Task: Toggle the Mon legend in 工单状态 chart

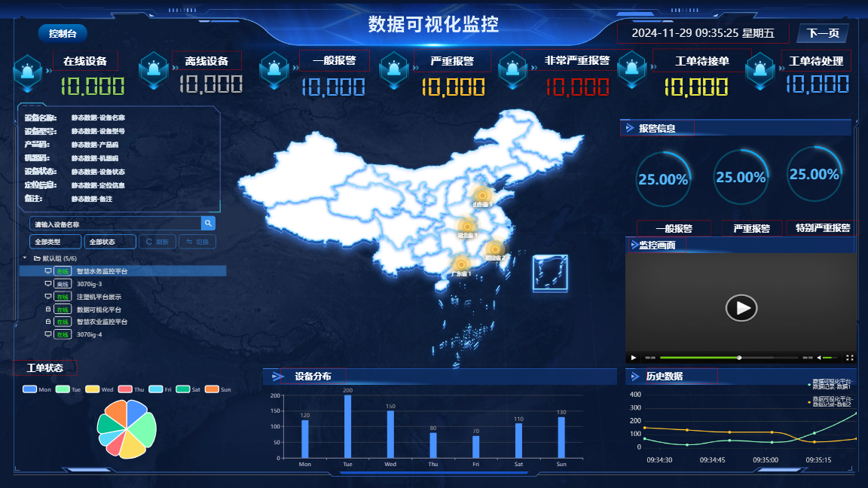Action: click(x=37, y=389)
